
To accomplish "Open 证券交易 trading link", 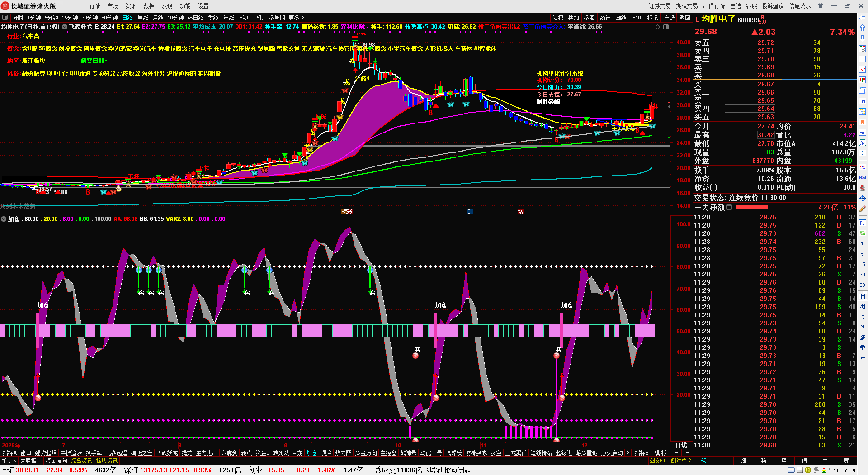I will point(660,6).
